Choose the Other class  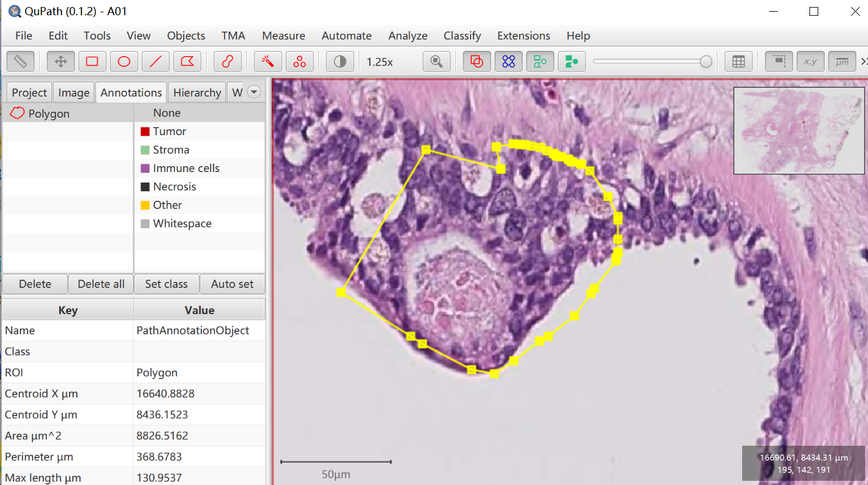[x=200, y=205]
